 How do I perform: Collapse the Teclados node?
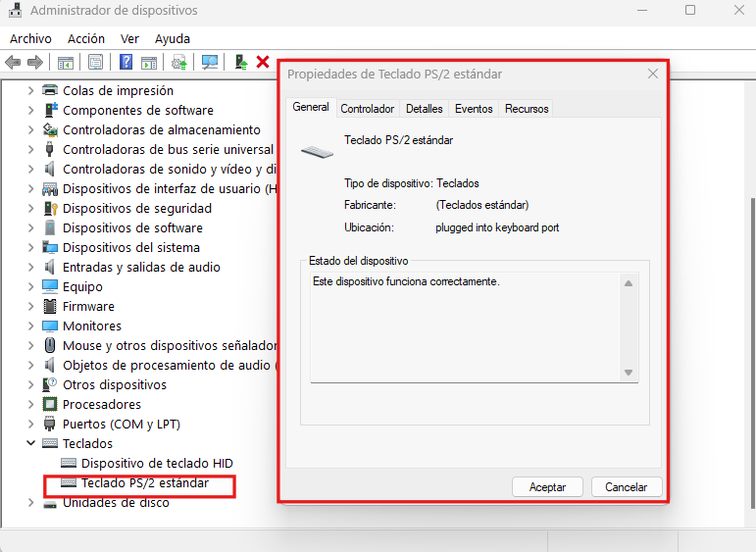pyautogui.click(x=30, y=443)
